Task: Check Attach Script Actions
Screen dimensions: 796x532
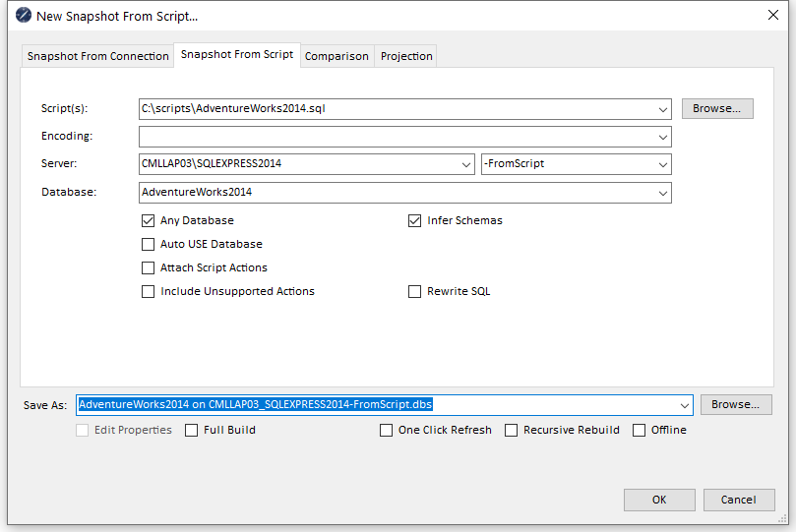Action: (x=149, y=267)
